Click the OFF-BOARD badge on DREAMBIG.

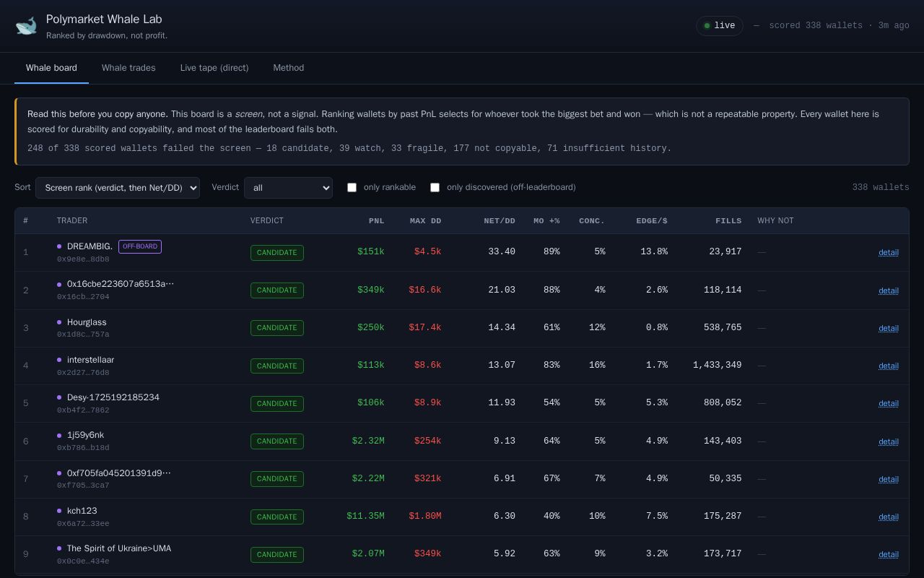click(x=140, y=246)
